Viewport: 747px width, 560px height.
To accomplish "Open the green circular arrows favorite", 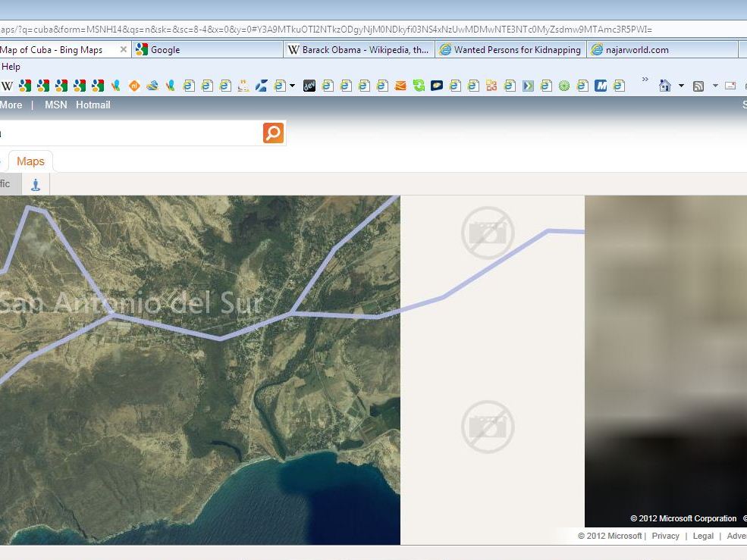I will (419, 86).
